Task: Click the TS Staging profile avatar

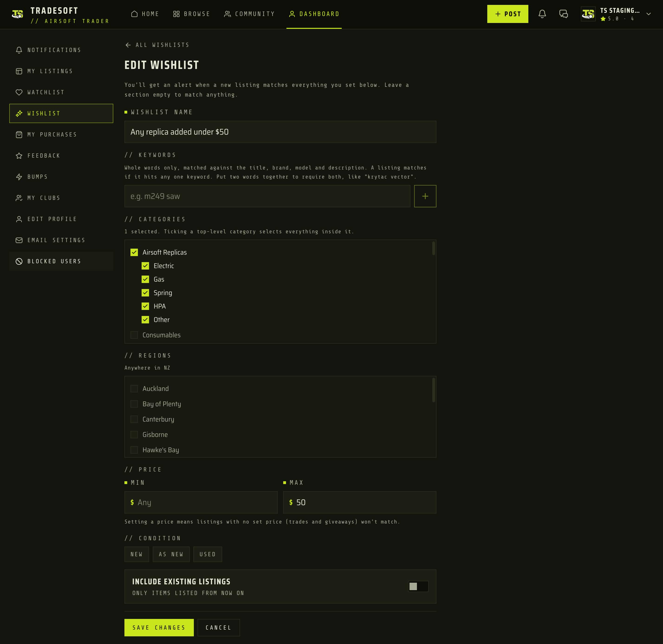Action: coord(588,14)
